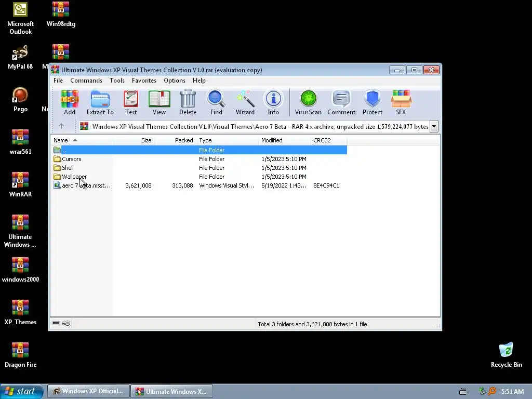Click the key icon in status bar
Screen dimensions: 532x399
(x=66, y=323)
